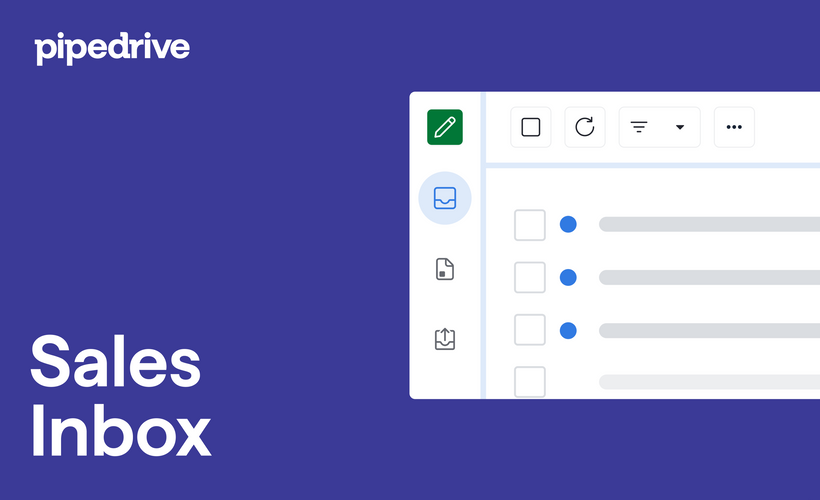Open the fourth email without unread dot
This screenshot has height=500, width=820.
(x=708, y=382)
